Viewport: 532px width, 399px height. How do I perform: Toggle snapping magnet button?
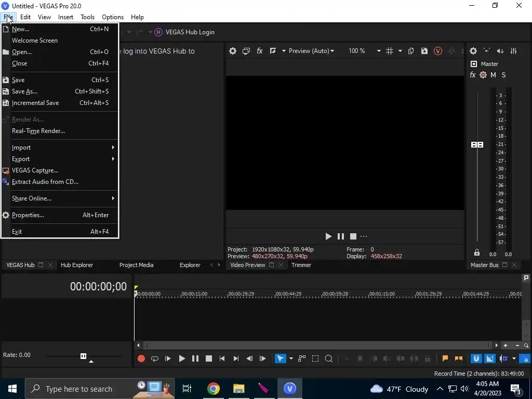pos(476,358)
